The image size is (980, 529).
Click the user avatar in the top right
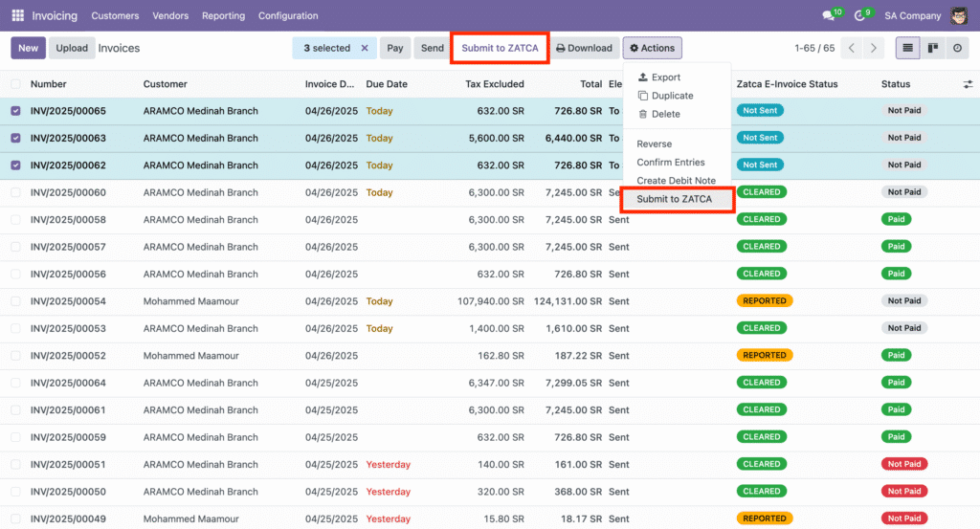958,15
